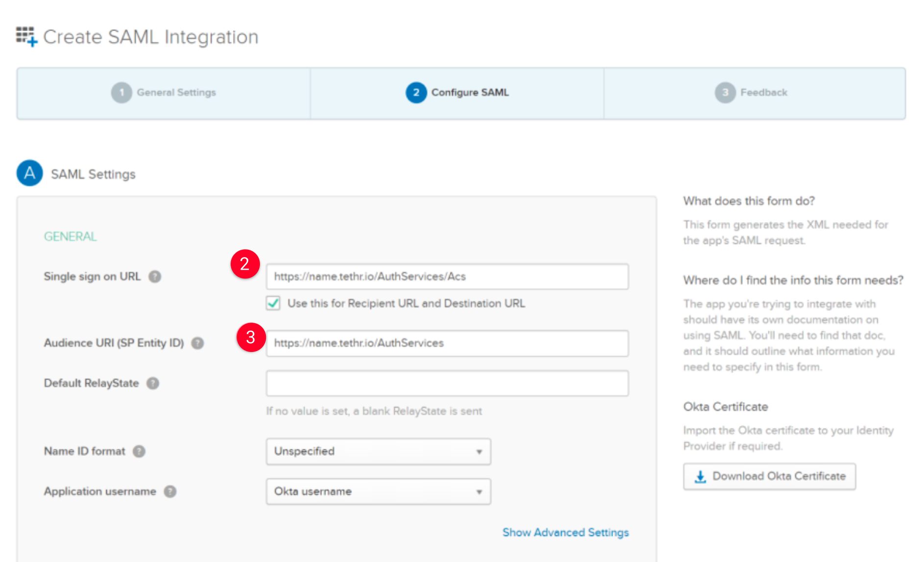The height and width of the screenshot is (562, 924).
Task: Click the empty Default RelayState field
Action: click(447, 383)
